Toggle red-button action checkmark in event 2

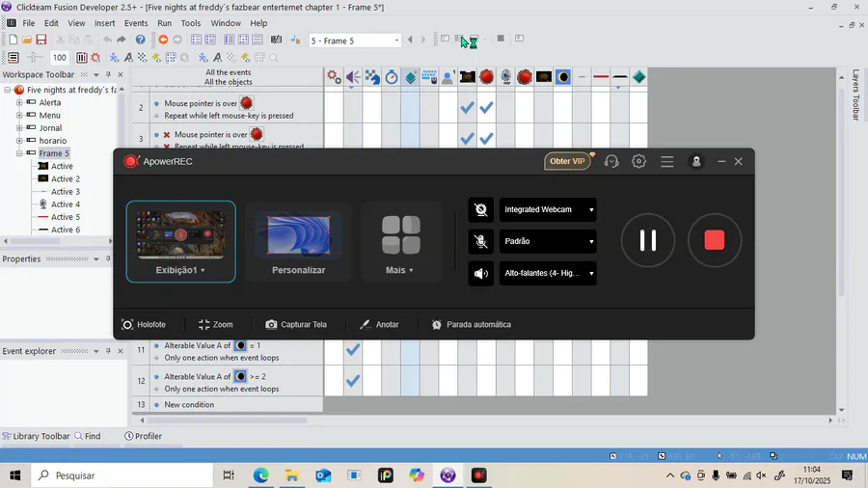[486, 108]
